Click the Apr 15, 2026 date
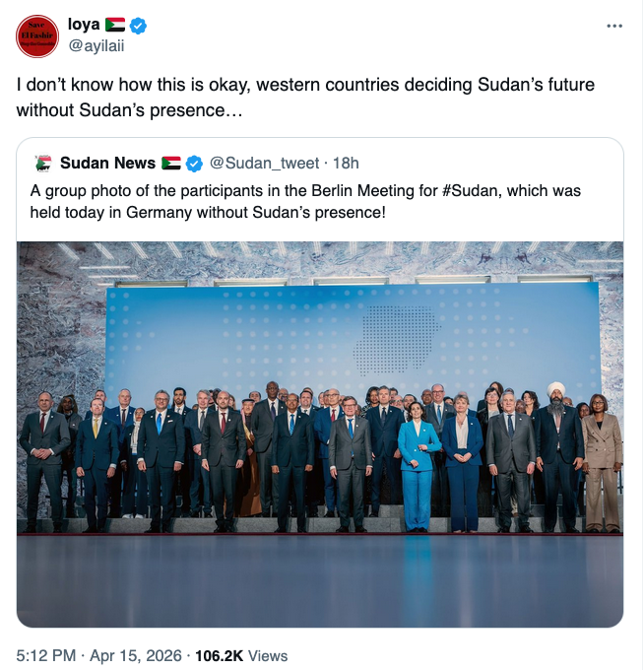Viewport: 644px width, 670px height. [136, 654]
